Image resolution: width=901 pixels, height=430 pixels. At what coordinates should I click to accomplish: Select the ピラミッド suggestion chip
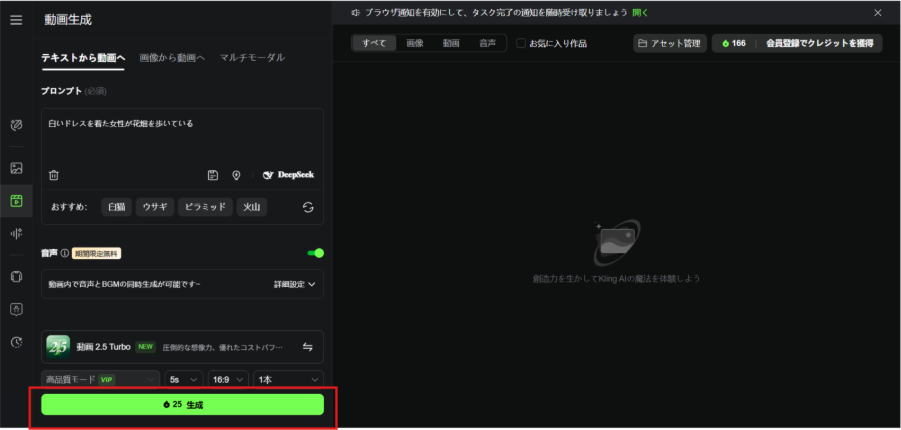pyautogui.click(x=205, y=208)
